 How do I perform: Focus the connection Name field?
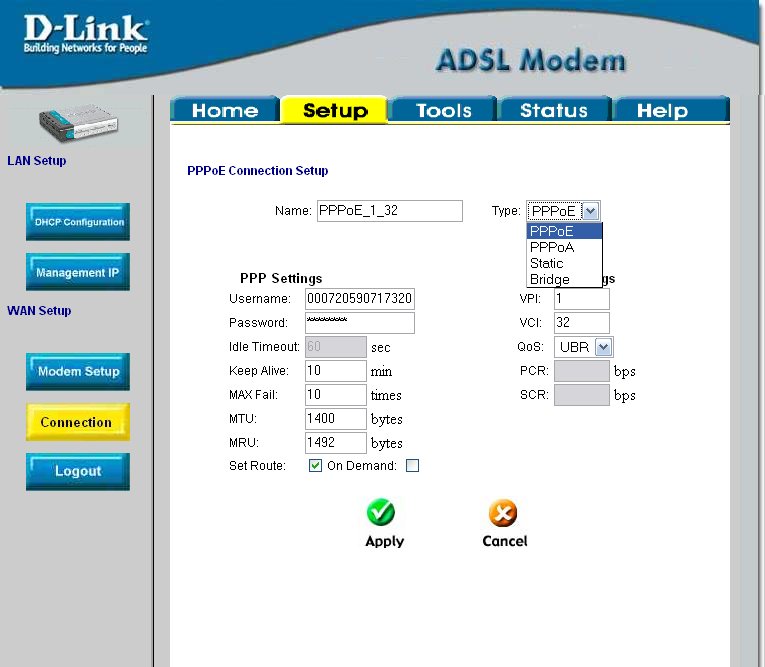click(x=390, y=211)
